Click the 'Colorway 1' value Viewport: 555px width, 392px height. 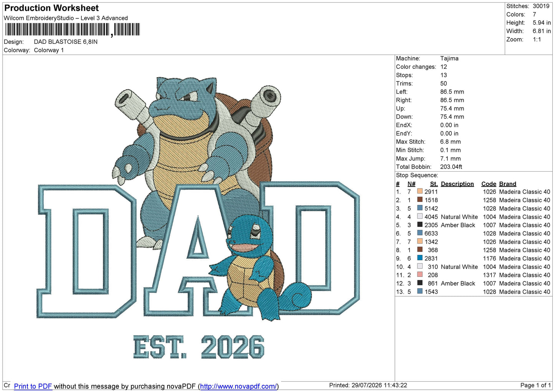[x=49, y=50]
